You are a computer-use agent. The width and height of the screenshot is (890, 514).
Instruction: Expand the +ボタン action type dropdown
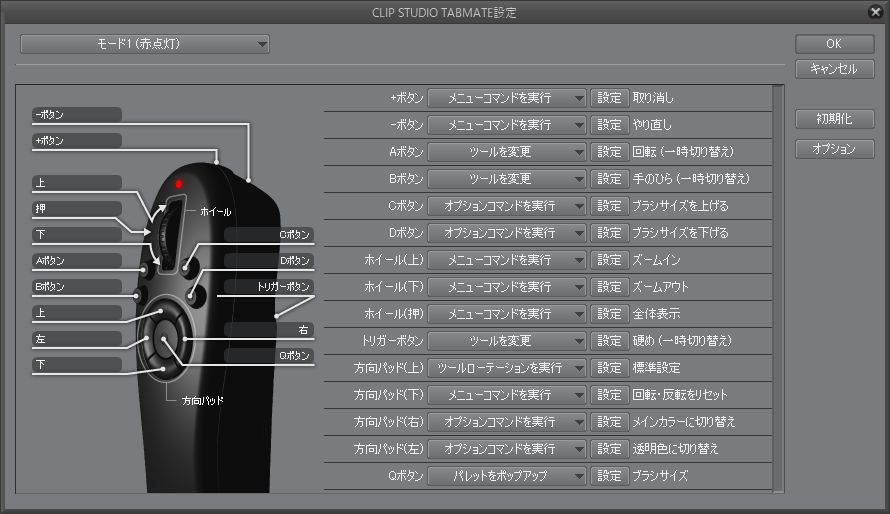pos(507,98)
